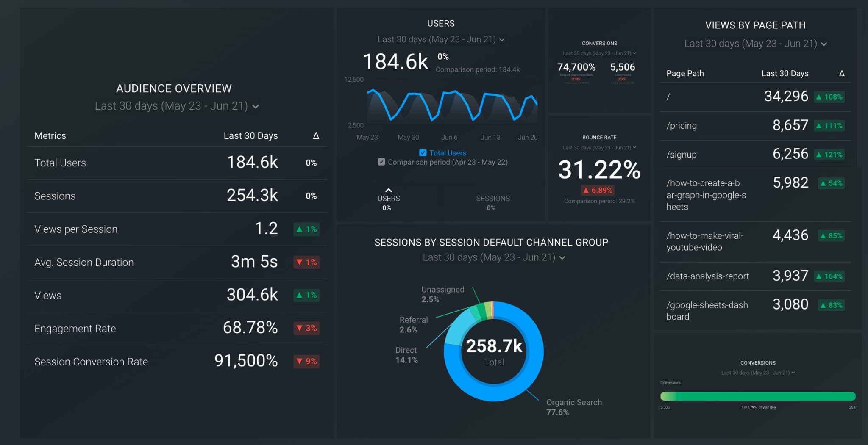868x445 pixels.
Task: Open Sessions by Channel Group date dropdown
Action: click(x=562, y=258)
